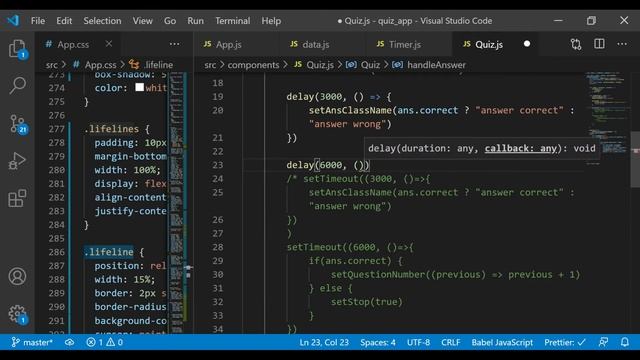Image resolution: width=640 pixels, height=360 pixels.
Task: Click handleAnswer breadcrumb symbol
Action: tap(436, 64)
